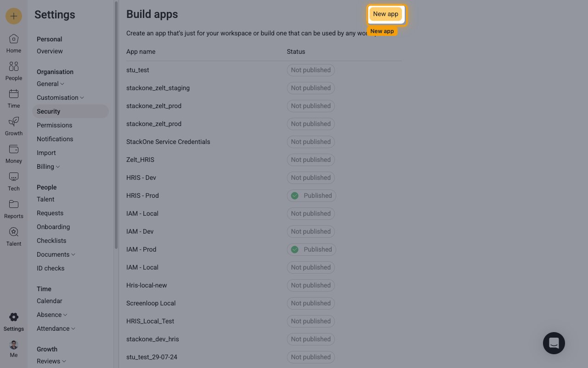Screen dimensions: 588x368
Task: Click the plus create button in the sidebar
Action: 14,16
